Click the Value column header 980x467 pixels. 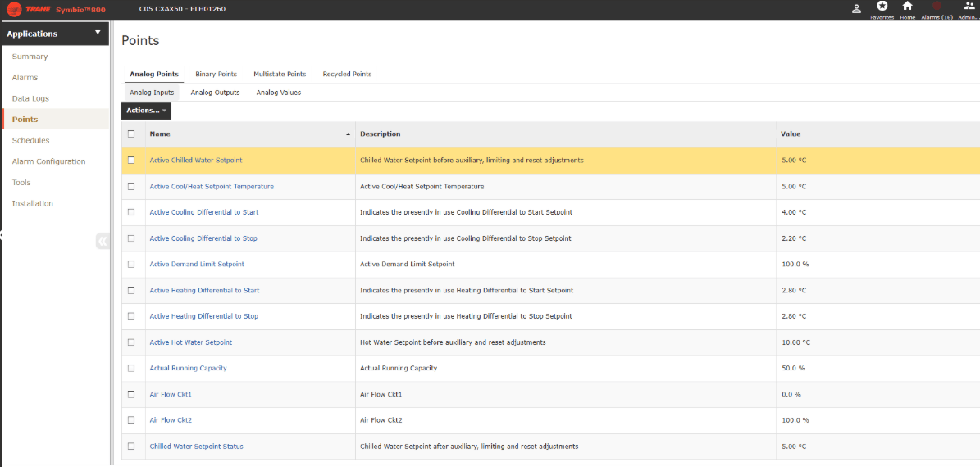click(791, 134)
